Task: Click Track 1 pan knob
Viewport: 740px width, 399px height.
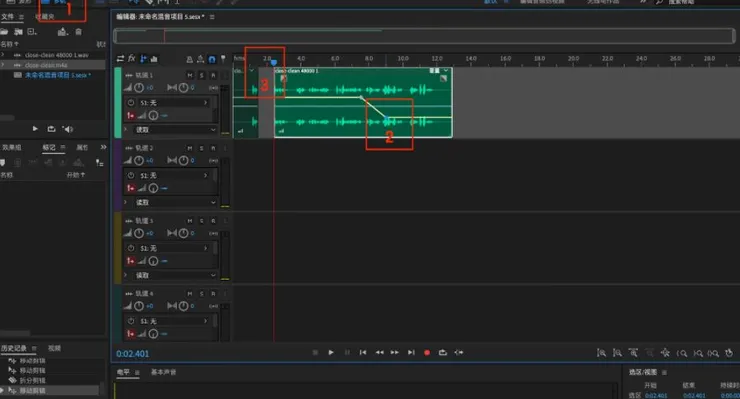Action: pos(184,87)
